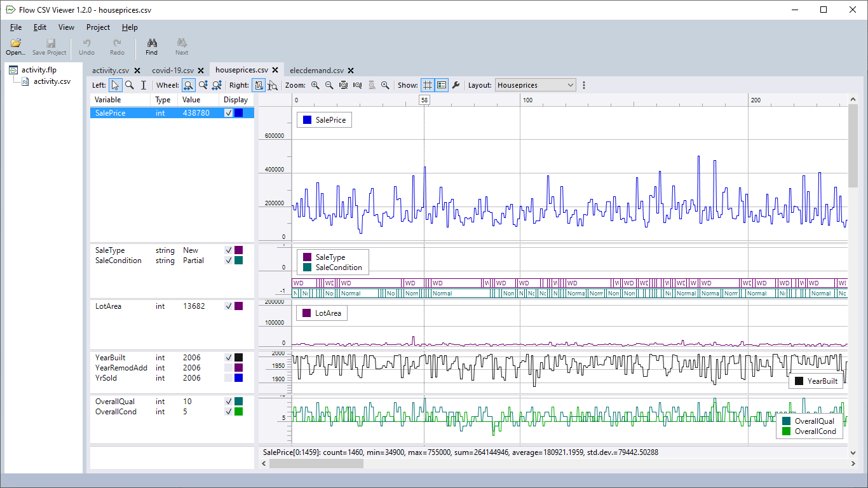Screen dimensions: 868x488
Task: Select the Left I-beam cursor tool
Action: (x=144, y=85)
